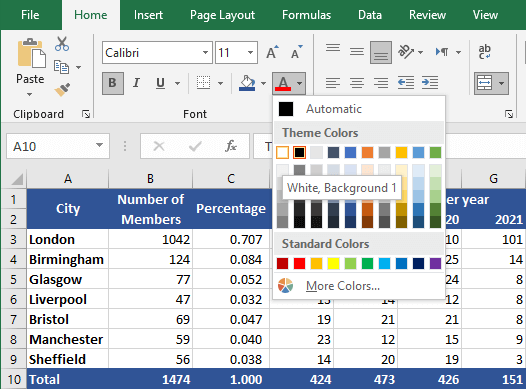Click the Orientation angled text icon
This screenshot has width=526, height=389.
click(x=406, y=52)
